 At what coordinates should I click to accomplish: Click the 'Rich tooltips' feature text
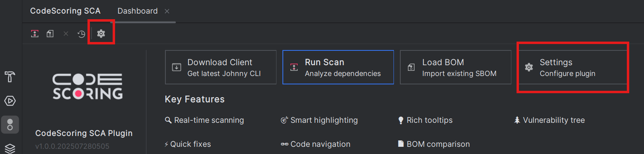click(429, 120)
